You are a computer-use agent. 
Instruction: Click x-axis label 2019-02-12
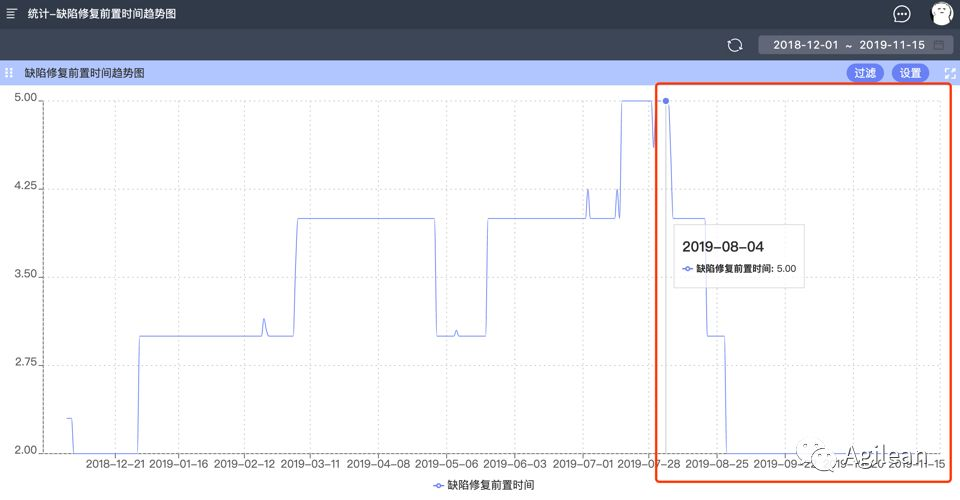[x=244, y=464]
